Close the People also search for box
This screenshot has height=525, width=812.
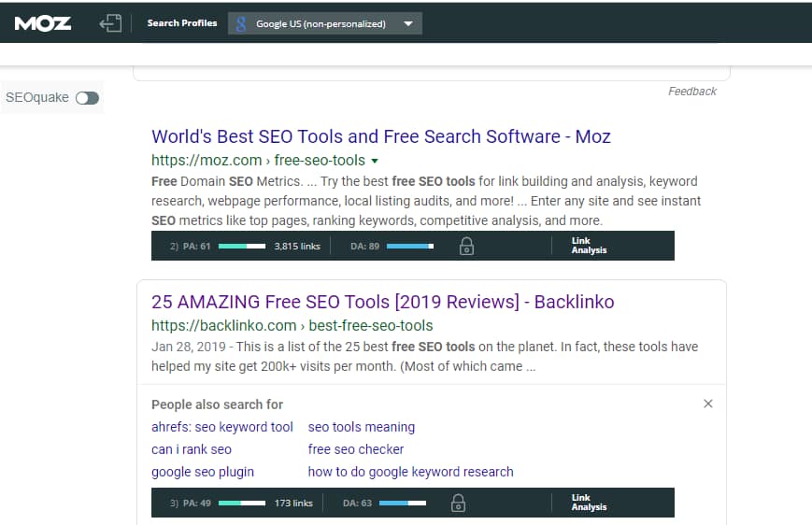708,404
